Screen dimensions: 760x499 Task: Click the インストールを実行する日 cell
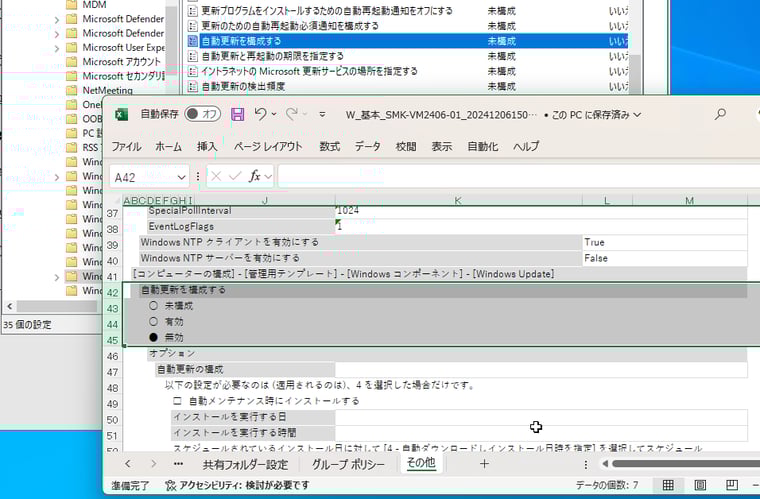(x=253, y=417)
